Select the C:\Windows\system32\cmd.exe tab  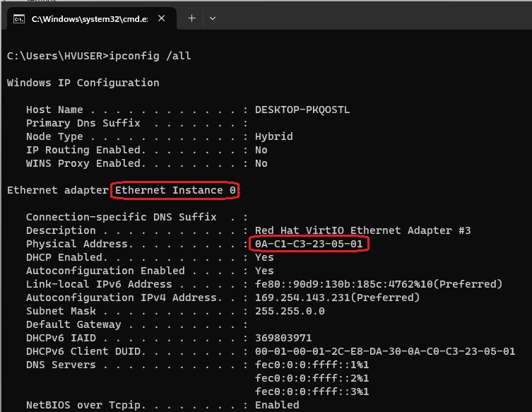pyautogui.click(x=92, y=19)
